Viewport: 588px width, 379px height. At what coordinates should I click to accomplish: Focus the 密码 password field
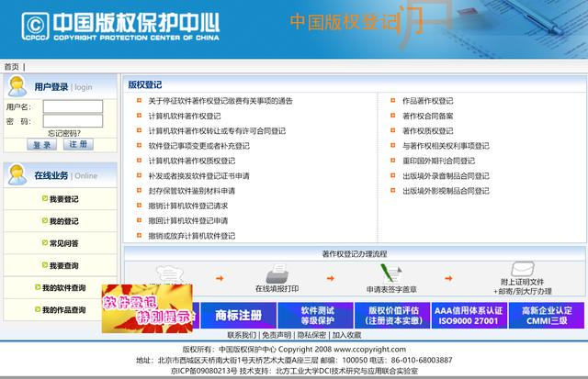click(x=73, y=121)
